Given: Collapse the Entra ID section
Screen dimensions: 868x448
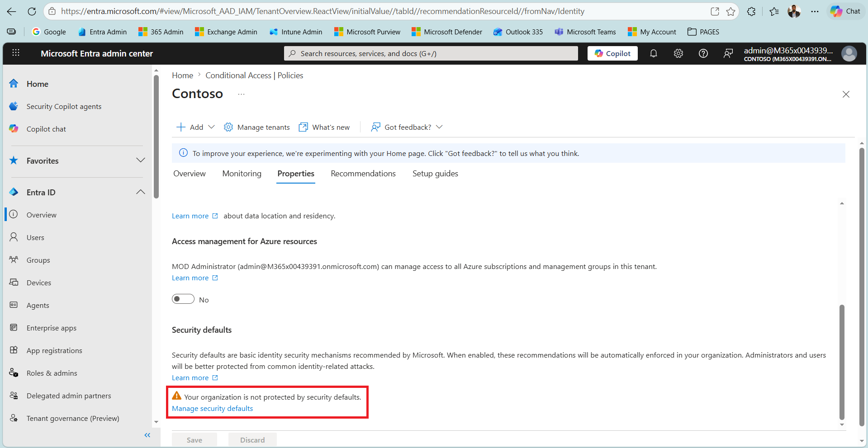Looking at the screenshot, I should (141, 192).
